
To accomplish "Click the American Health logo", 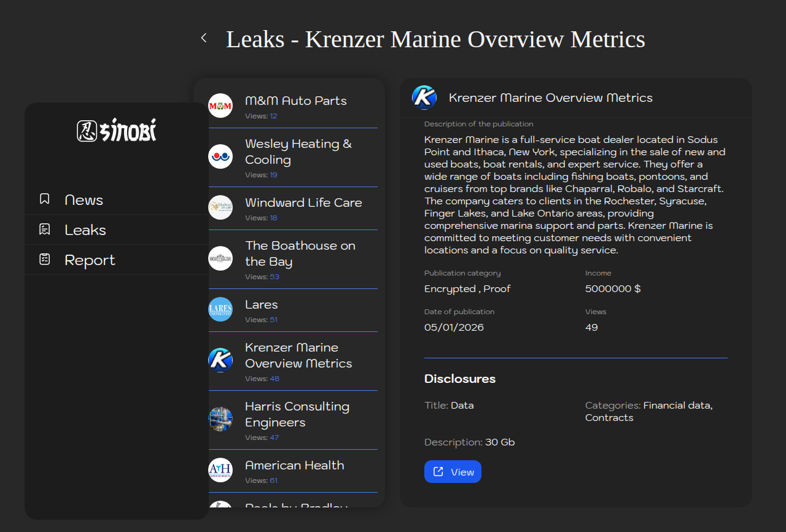I will [220, 470].
